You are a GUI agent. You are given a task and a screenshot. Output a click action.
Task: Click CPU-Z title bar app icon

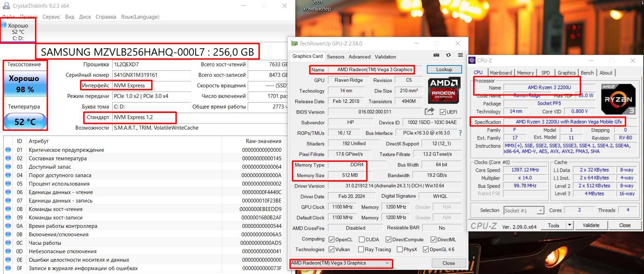472,61
